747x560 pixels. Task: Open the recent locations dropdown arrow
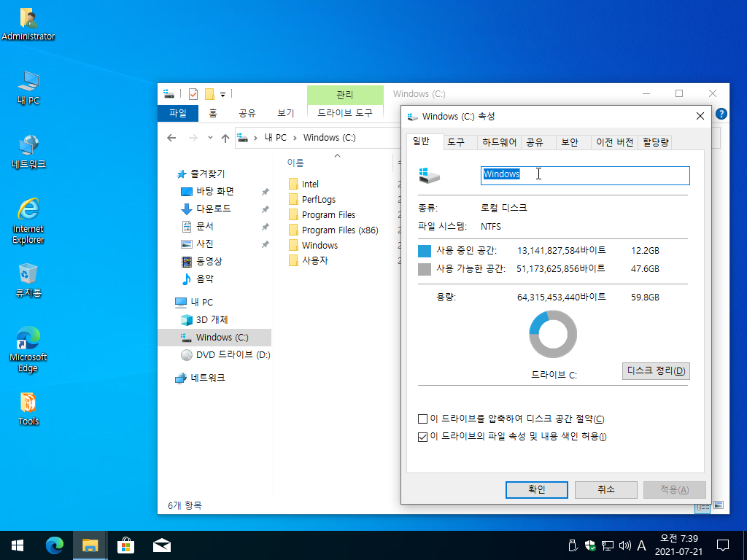[210, 138]
